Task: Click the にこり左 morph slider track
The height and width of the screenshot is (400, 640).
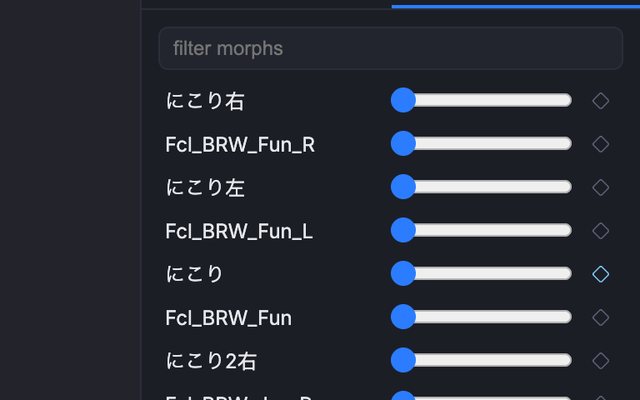Action: [482, 187]
